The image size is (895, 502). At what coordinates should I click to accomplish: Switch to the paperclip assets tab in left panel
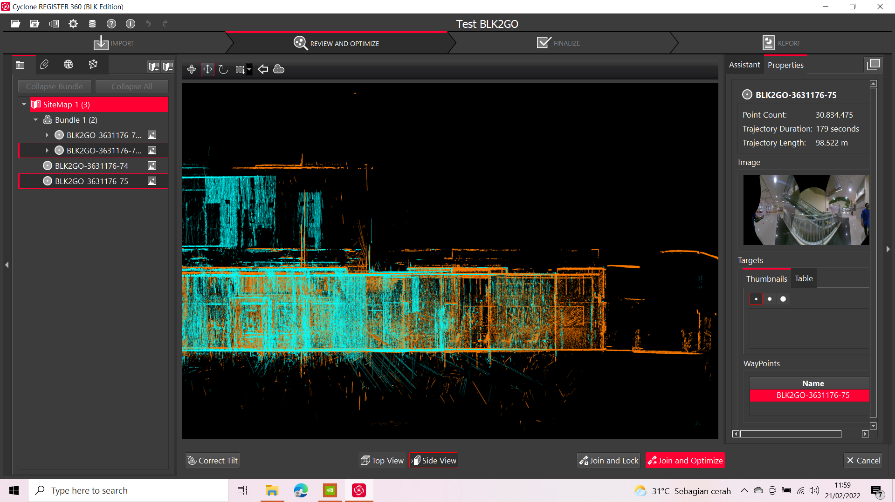pos(44,65)
